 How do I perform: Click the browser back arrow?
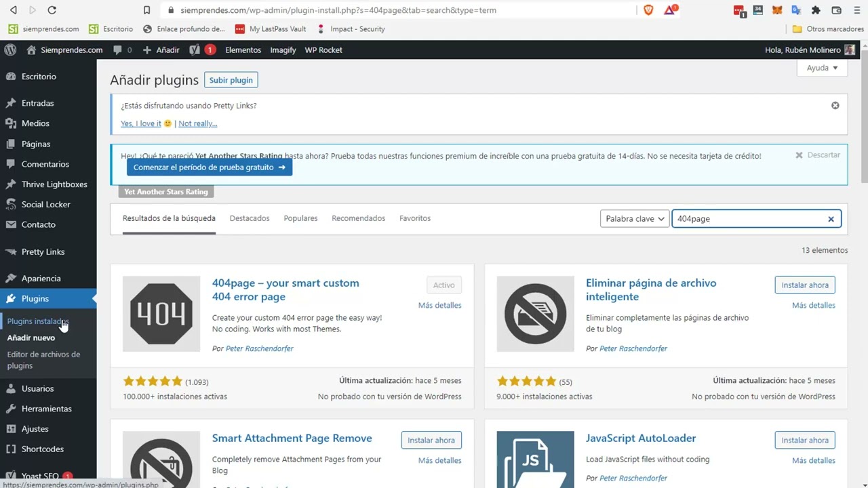(x=13, y=10)
